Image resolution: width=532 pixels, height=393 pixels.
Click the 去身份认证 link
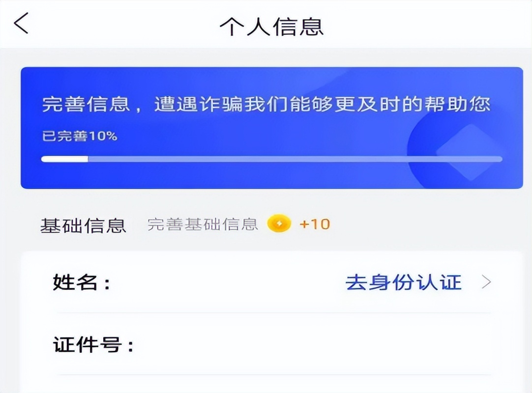click(x=403, y=282)
